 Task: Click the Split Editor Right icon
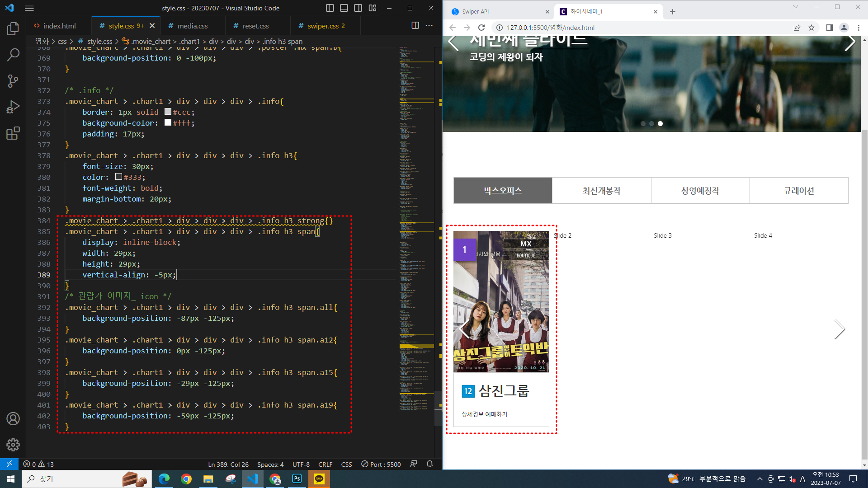[415, 26]
